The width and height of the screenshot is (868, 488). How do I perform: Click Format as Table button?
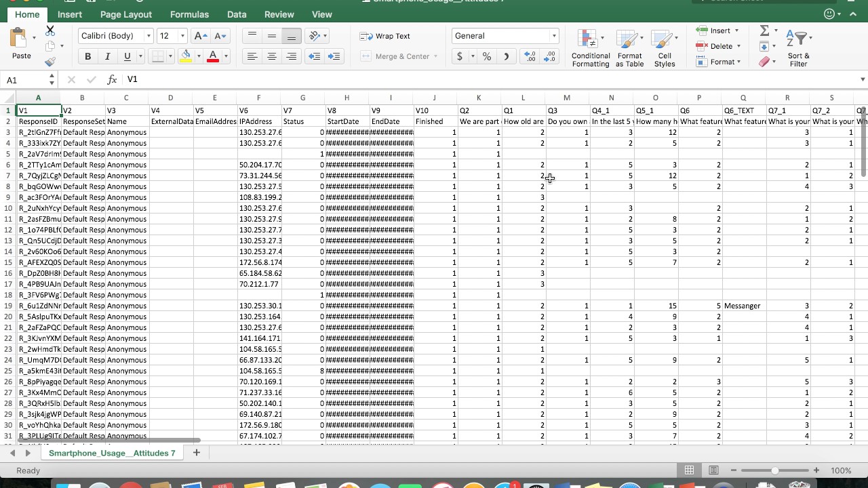(630, 48)
